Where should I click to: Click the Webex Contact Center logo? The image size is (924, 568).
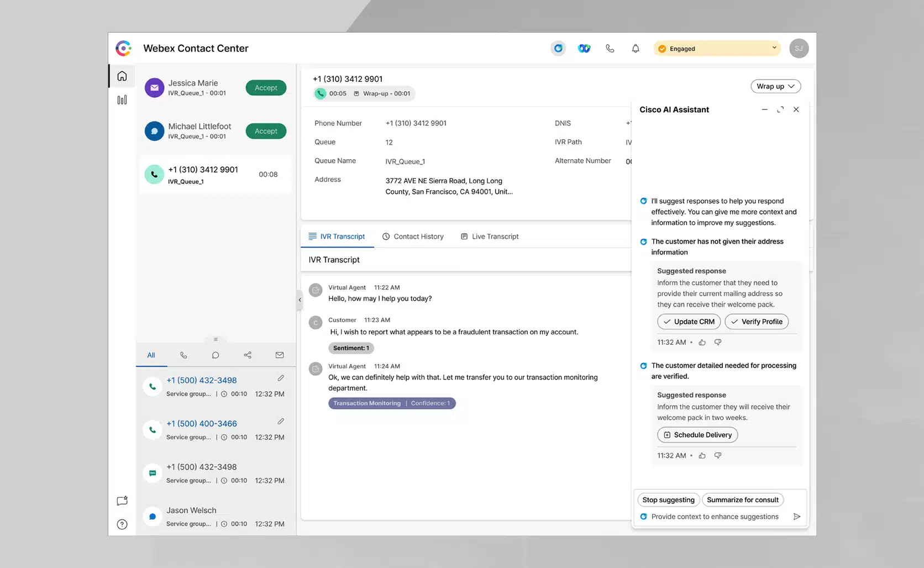pos(124,49)
